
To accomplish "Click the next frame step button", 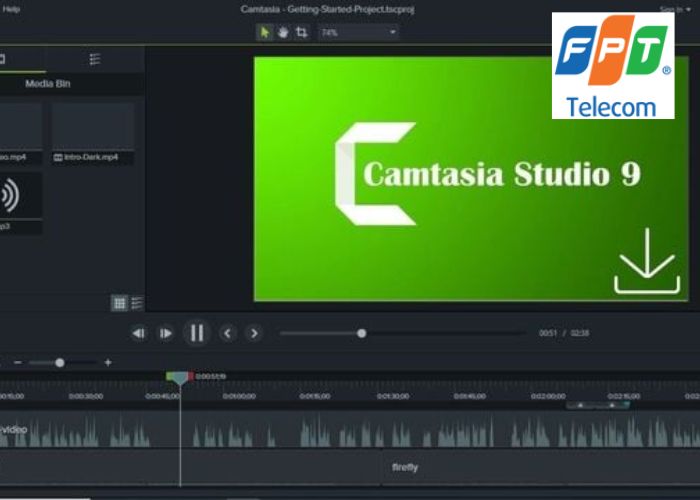I will coord(166,333).
